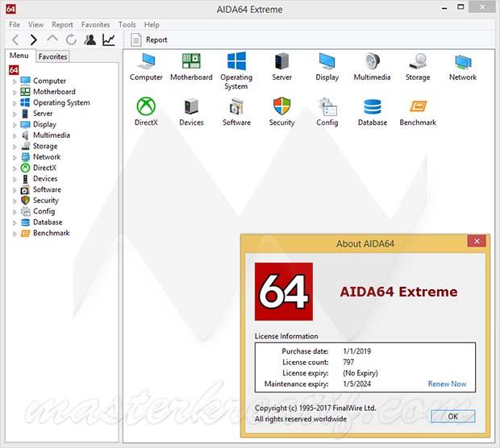Click the purchase date value 1/1/2019
500x448 pixels.
pos(356,351)
